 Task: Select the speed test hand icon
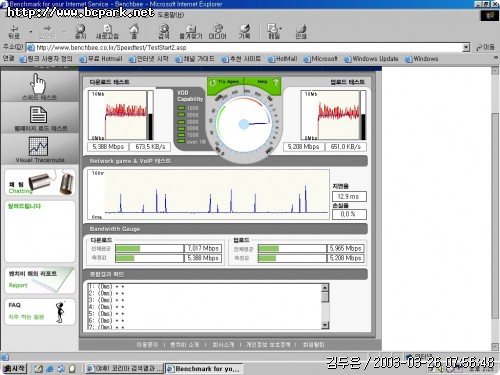[x=38, y=84]
